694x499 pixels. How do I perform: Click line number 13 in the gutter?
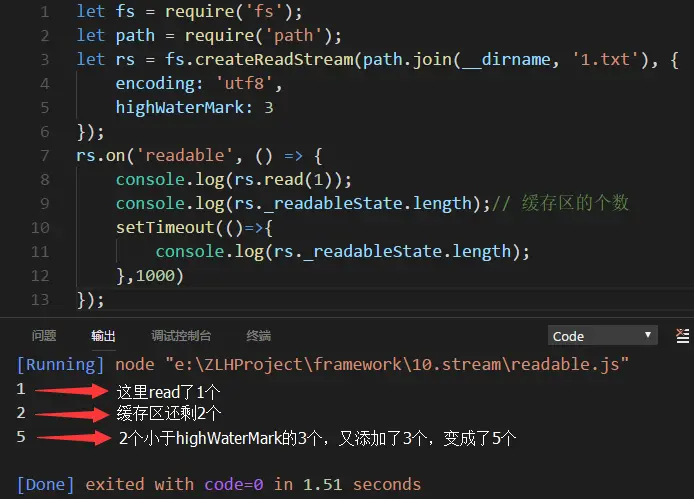[x=40, y=300]
